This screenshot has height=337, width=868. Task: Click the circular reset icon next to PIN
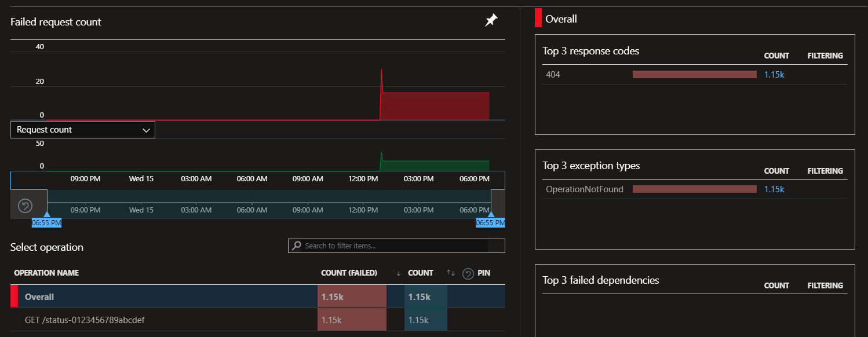click(x=468, y=273)
